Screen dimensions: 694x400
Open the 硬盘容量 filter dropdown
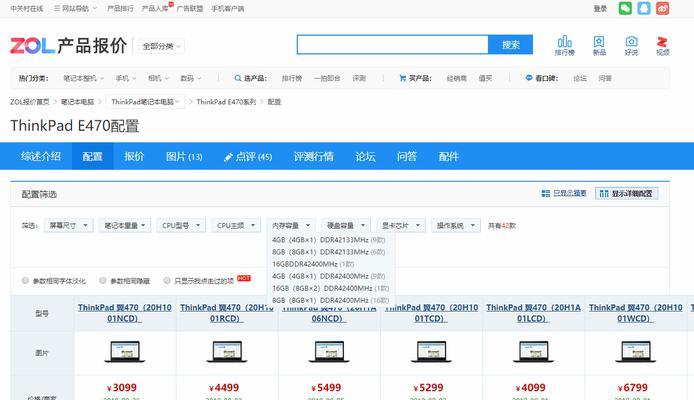click(346, 225)
